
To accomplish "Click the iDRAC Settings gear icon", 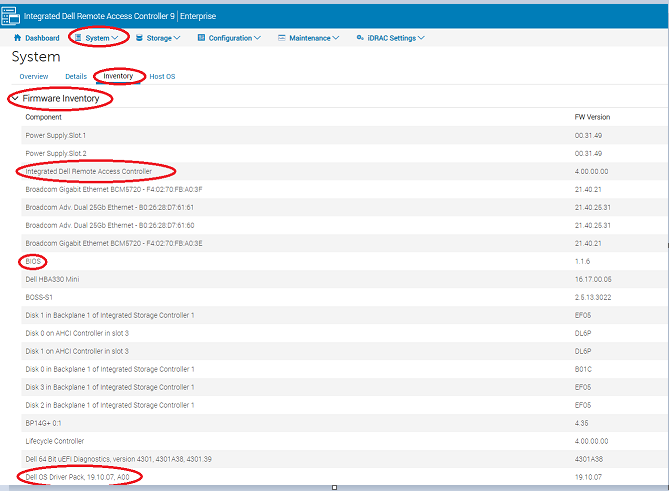I will point(360,38).
